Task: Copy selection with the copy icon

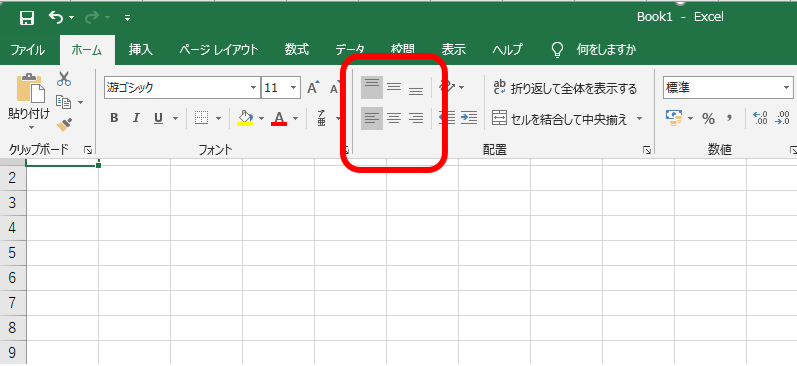Action: pyautogui.click(x=64, y=102)
